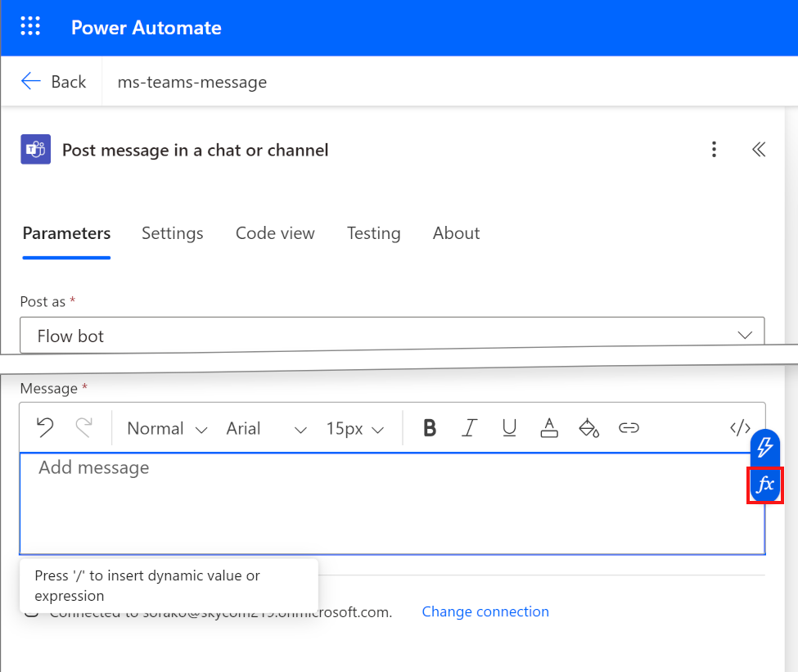
Task: Open the Testing tab
Action: [373, 233]
